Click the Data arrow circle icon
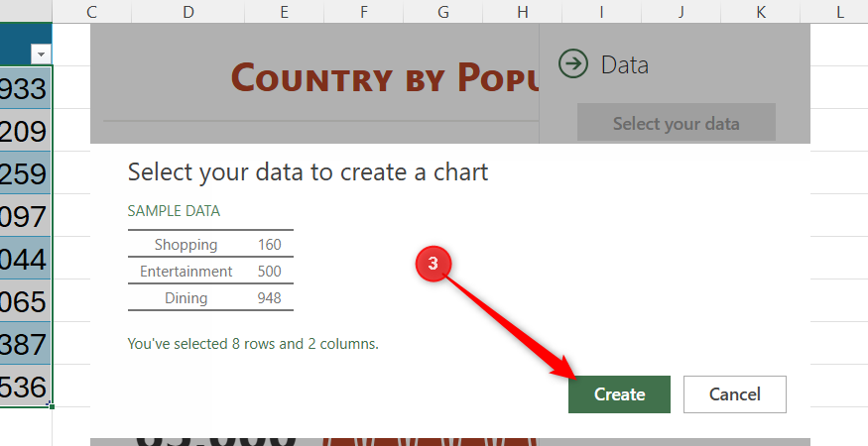 pos(573,63)
